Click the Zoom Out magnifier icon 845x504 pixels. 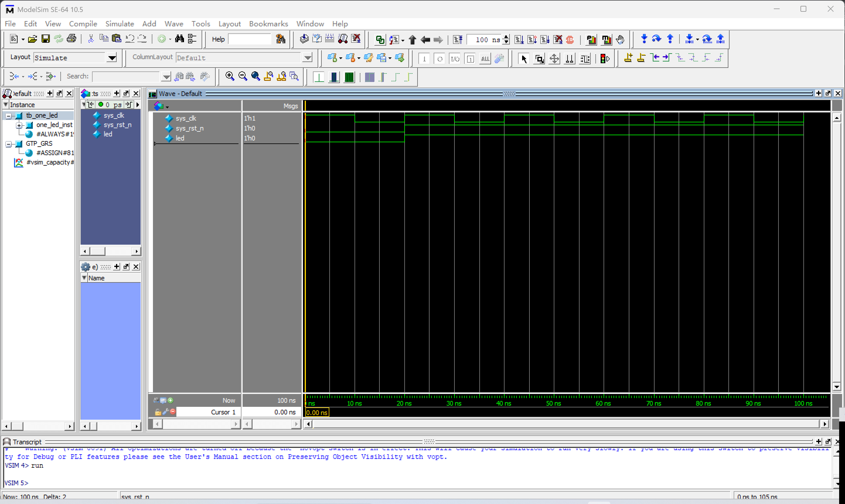click(243, 76)
